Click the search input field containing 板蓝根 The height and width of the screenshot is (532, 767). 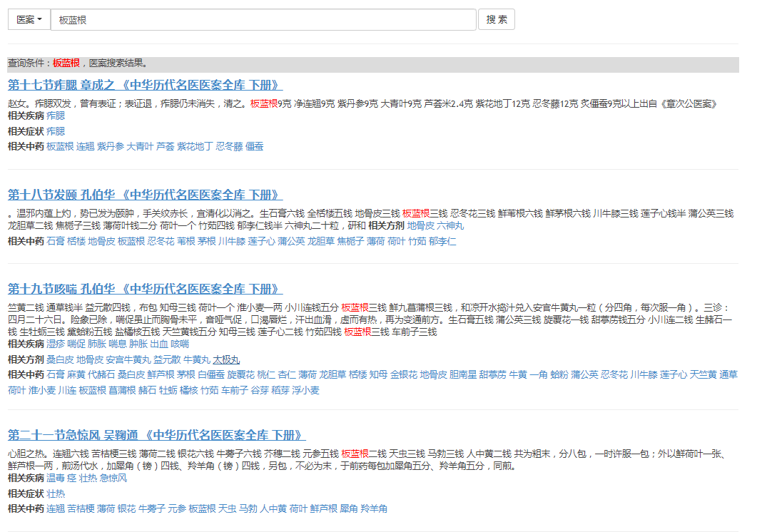click(x=263, y=20)
